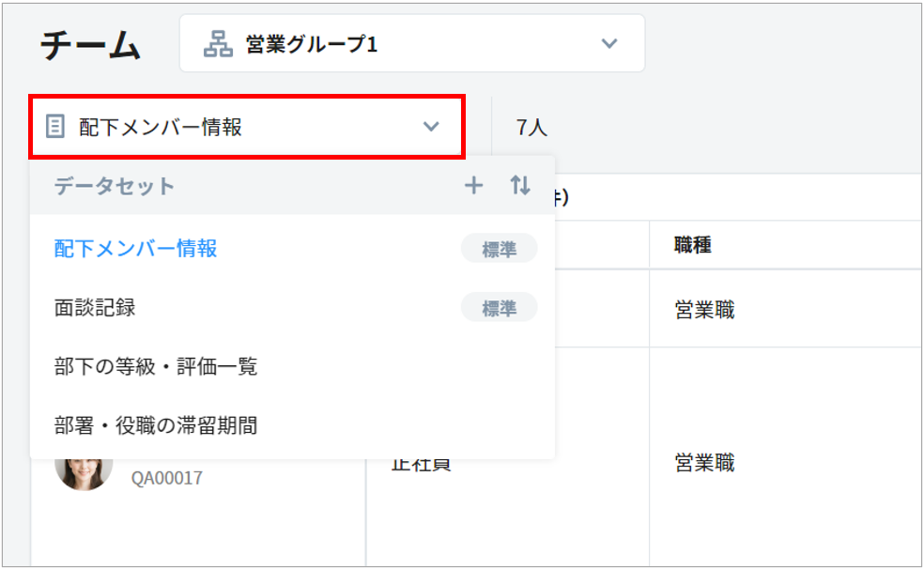This screenshot has height=569, width=924.
Task: Expand the 営業グループ1 chevron
Action: (609, 44)
